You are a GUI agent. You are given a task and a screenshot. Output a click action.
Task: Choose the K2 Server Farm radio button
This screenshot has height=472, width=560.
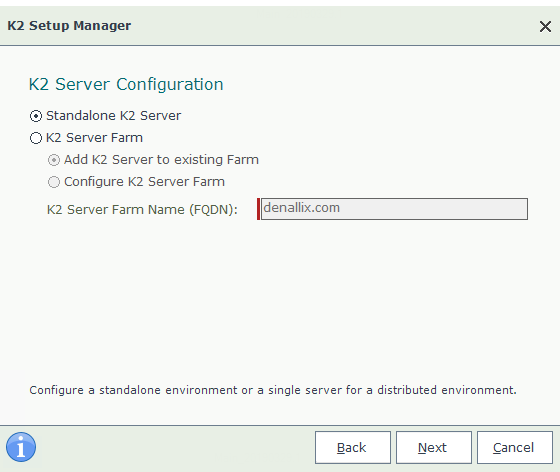pyautogui.click(x=36, y=138)
